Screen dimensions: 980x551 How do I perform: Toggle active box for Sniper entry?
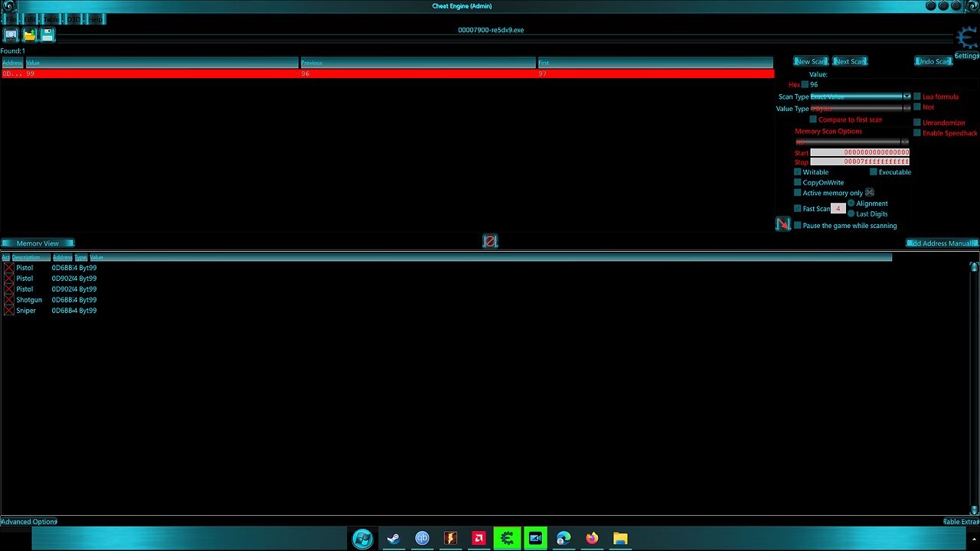(x=8, y=311)
